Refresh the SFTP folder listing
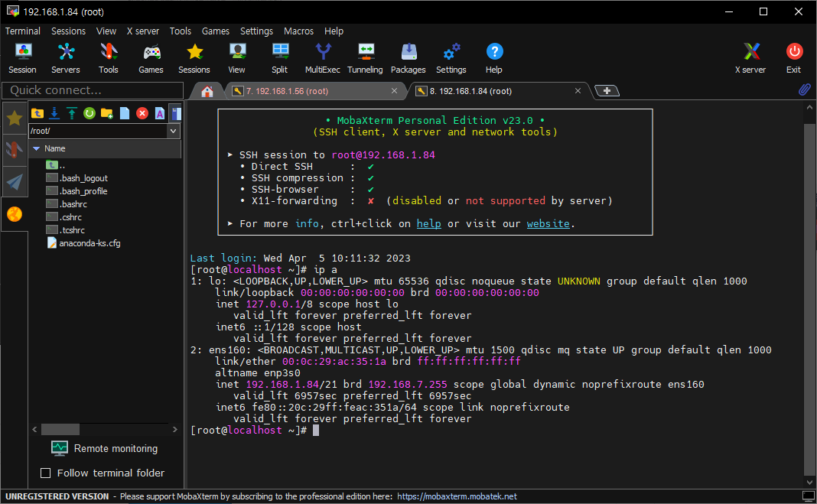This screenshot has height=504, width=817. pyautogui.click(x=89, y=113)
